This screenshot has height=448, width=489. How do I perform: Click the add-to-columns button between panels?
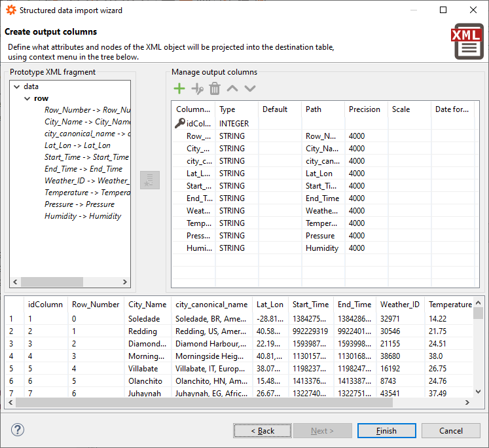click(150, 180)
